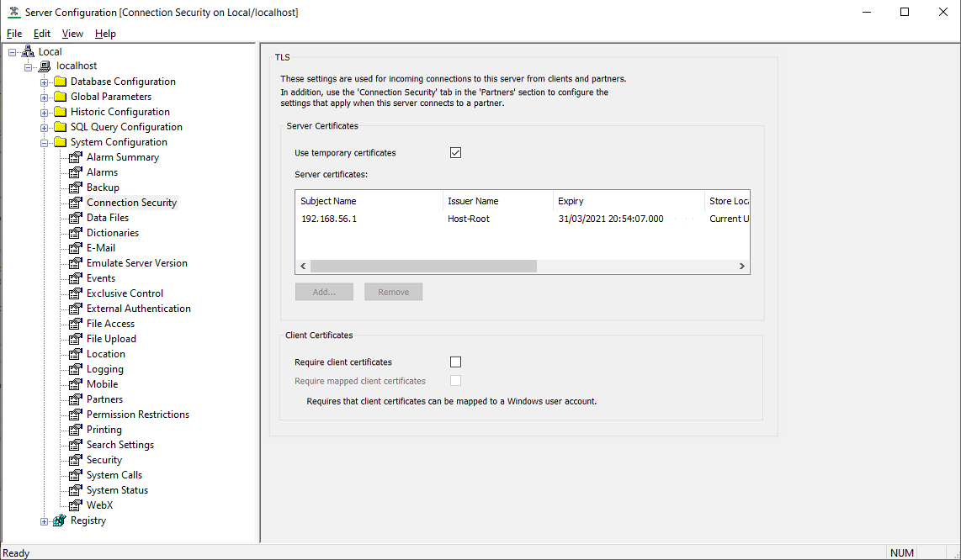Collapse the System Configuration folder
Viewport: 961px width, 560px height.
point(43,141)
